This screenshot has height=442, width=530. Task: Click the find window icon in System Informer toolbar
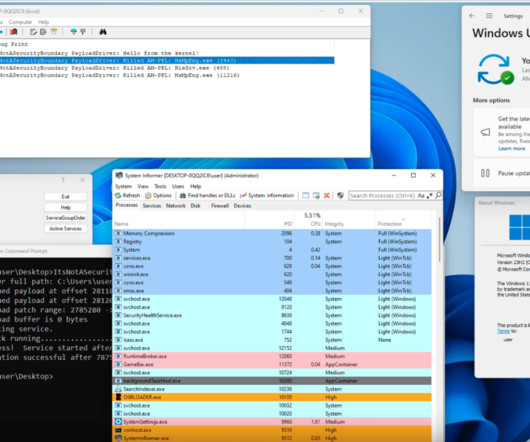pyautogui.click(x=306, y=195)
